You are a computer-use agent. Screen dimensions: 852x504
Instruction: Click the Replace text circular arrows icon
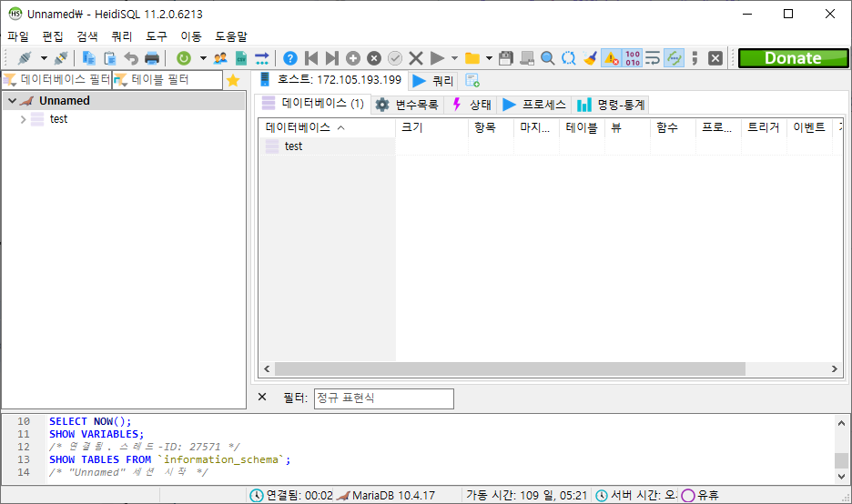click(x=568, y=58)
